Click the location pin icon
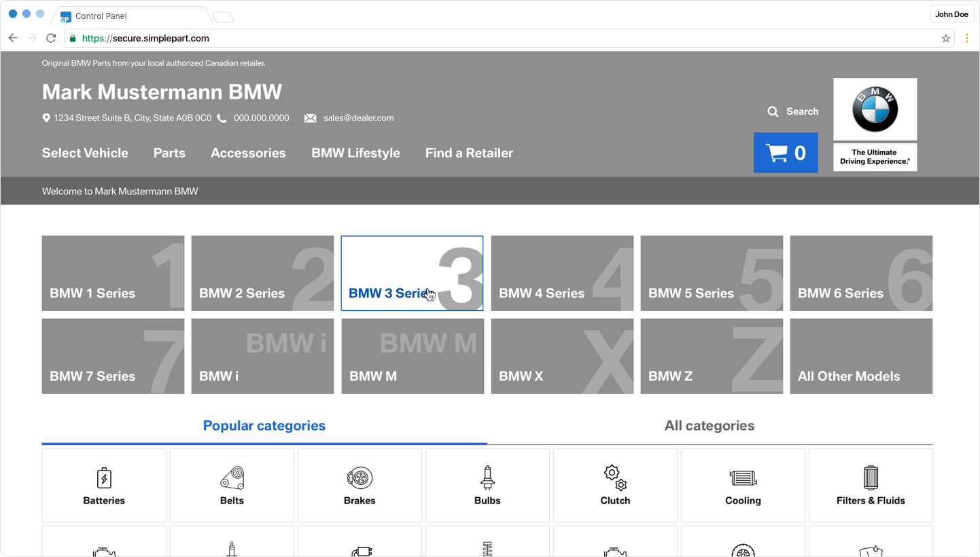 coord(46,118)
